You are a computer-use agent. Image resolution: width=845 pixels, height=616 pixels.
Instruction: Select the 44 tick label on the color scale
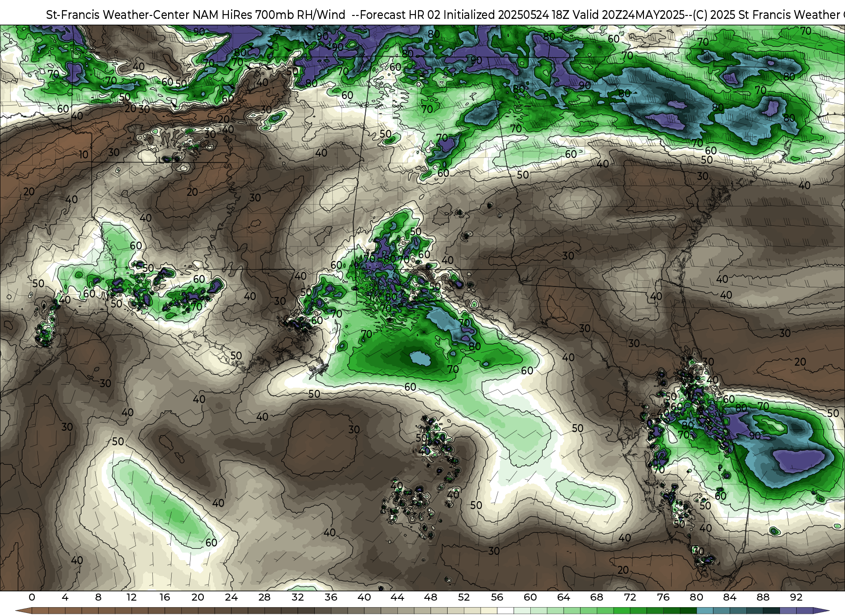397,598
